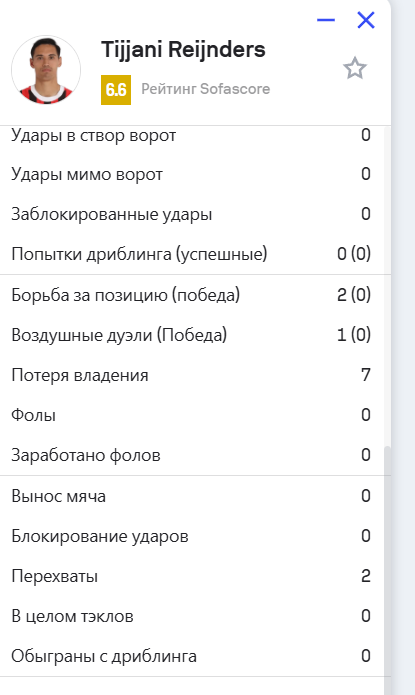Open Tijjani Reijnders player name link
This screenshot has width=415, height=695.
(x=183, y=49)
